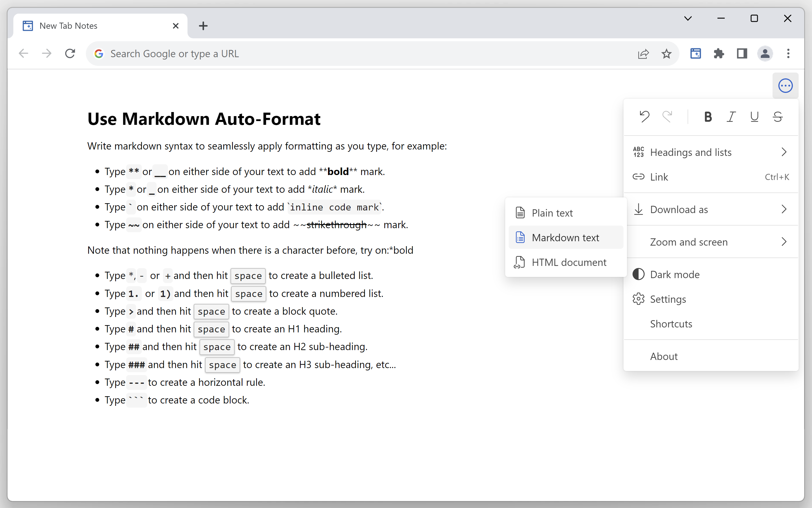
Task: Click the Share page icon
Action: click(643, 53)
